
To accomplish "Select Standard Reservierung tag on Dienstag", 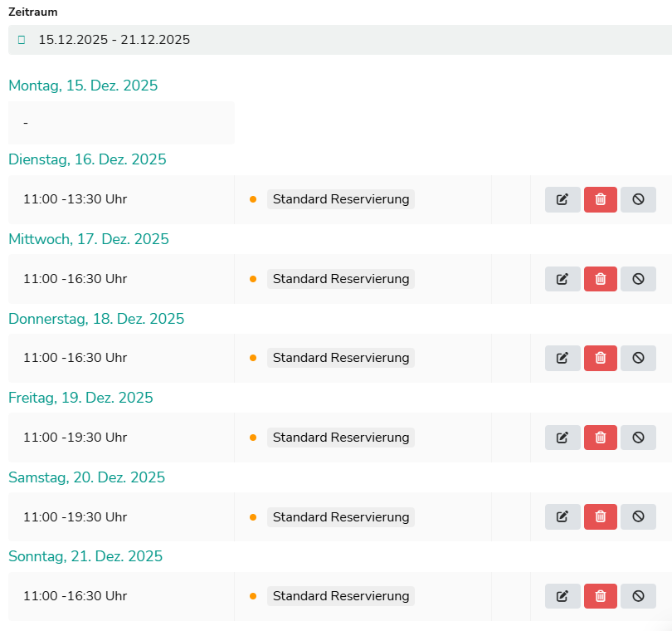I will (340, 199).
